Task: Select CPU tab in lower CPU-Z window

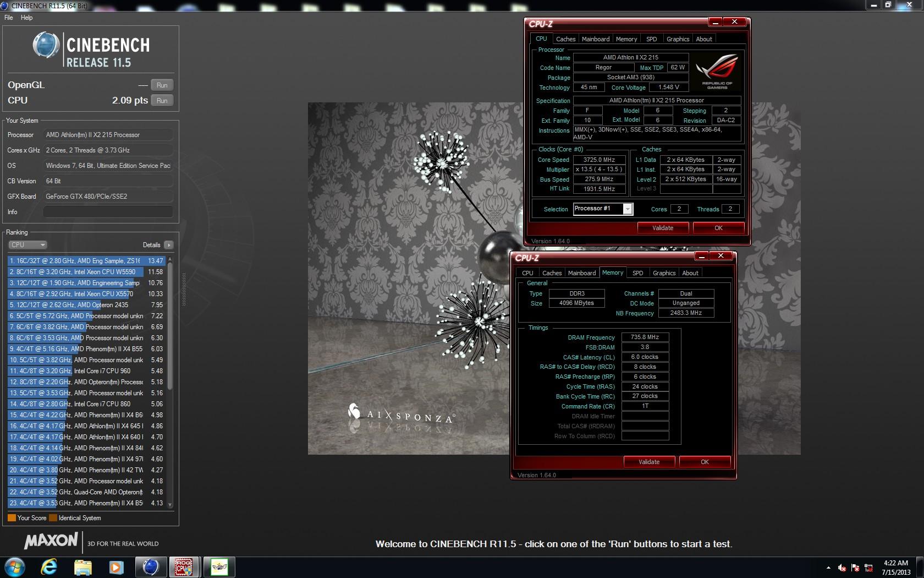Action: pos(527,273)
